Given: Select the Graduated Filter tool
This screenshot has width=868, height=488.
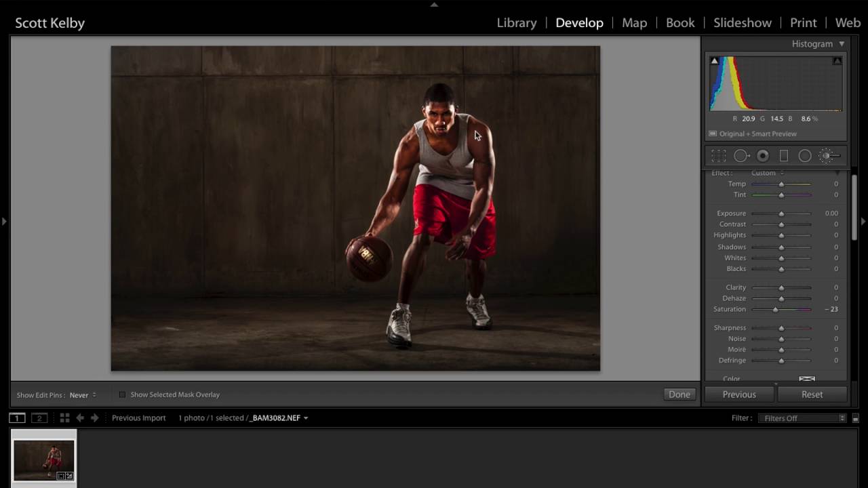Looking at the screenshot, I should [x=784, y=156].
